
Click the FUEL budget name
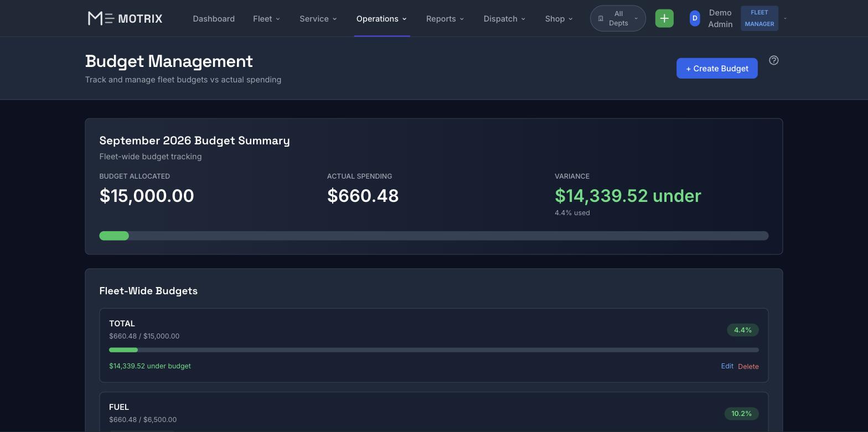pos(119,407)
